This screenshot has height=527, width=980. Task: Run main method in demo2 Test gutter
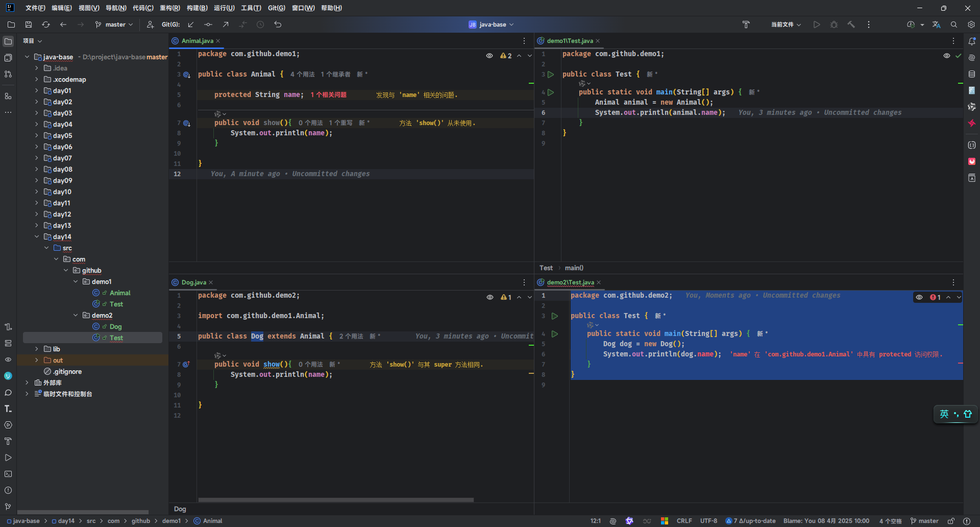point(555,334)
